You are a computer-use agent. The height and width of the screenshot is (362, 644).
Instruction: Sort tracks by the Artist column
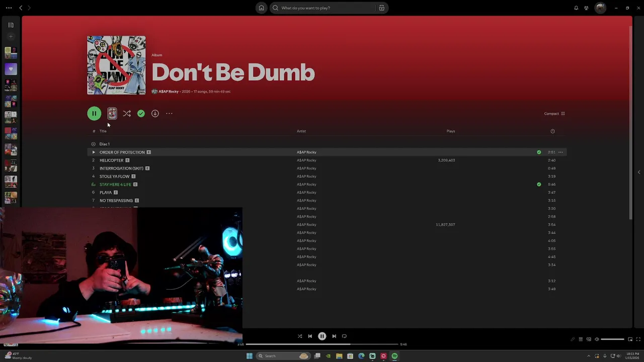(x=301, y=131)
